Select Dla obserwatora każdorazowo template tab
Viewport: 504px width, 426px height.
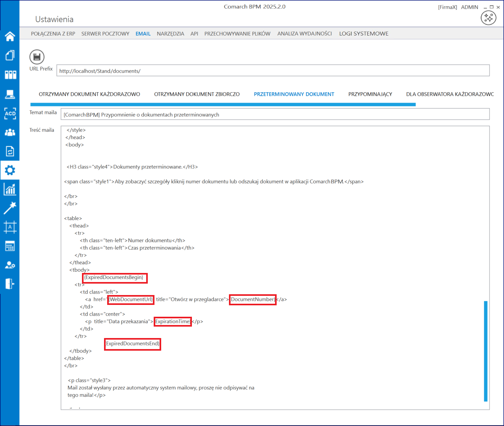click(450, 94)
